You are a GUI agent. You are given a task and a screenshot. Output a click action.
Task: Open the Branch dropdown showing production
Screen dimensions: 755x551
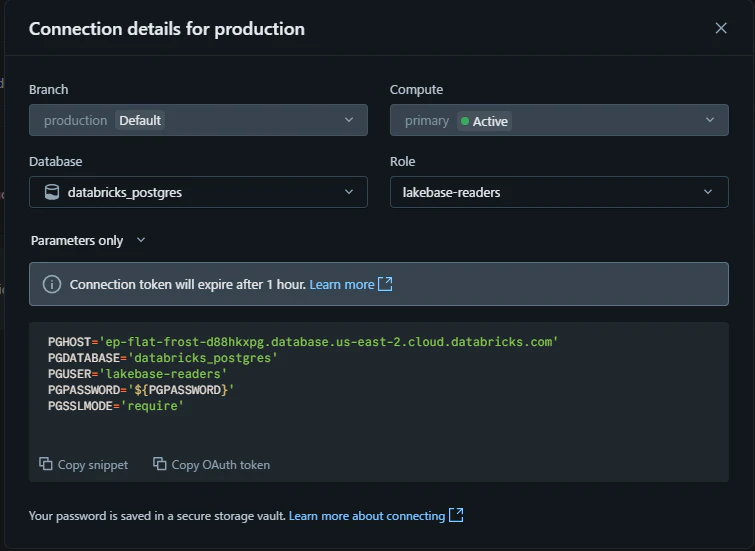point(198,120)
